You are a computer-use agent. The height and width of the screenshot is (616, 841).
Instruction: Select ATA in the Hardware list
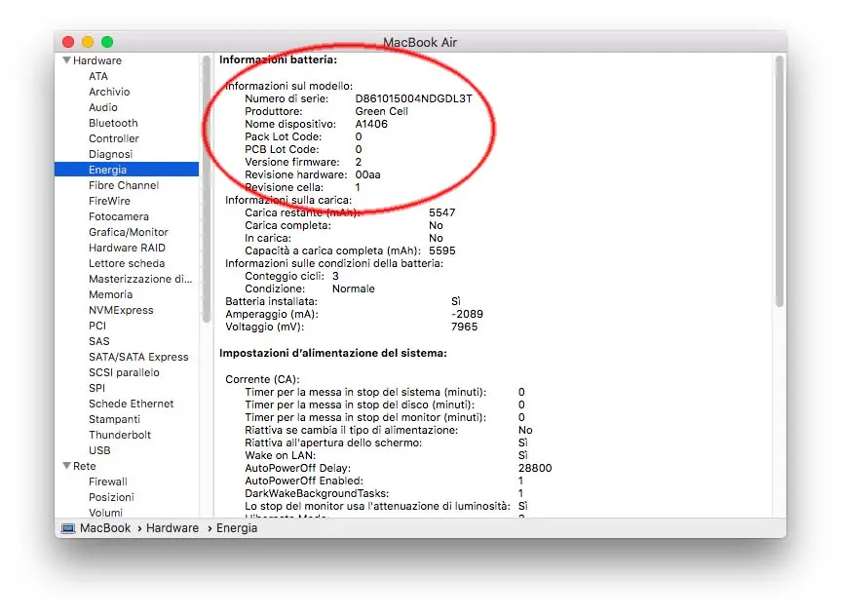tap(97, 76)
